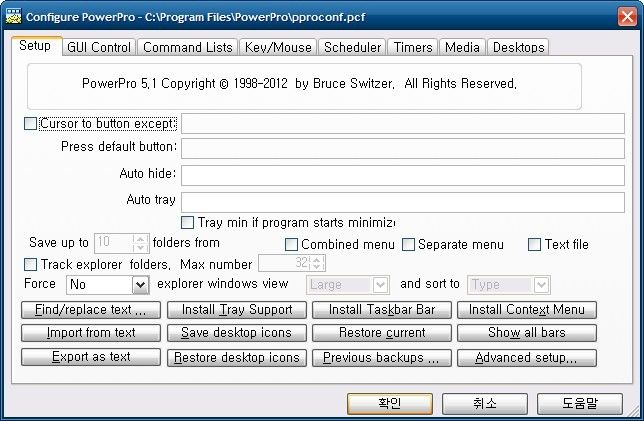Focus the Cursor to button except field
This screenshot has height=421, width=644.
pyautogui.click(x=403, y=124)
